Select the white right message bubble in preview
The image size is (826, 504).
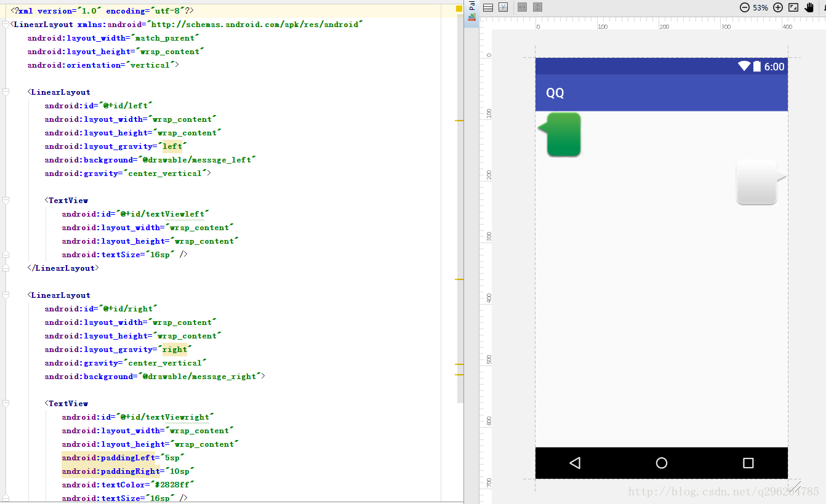[761, 182]
